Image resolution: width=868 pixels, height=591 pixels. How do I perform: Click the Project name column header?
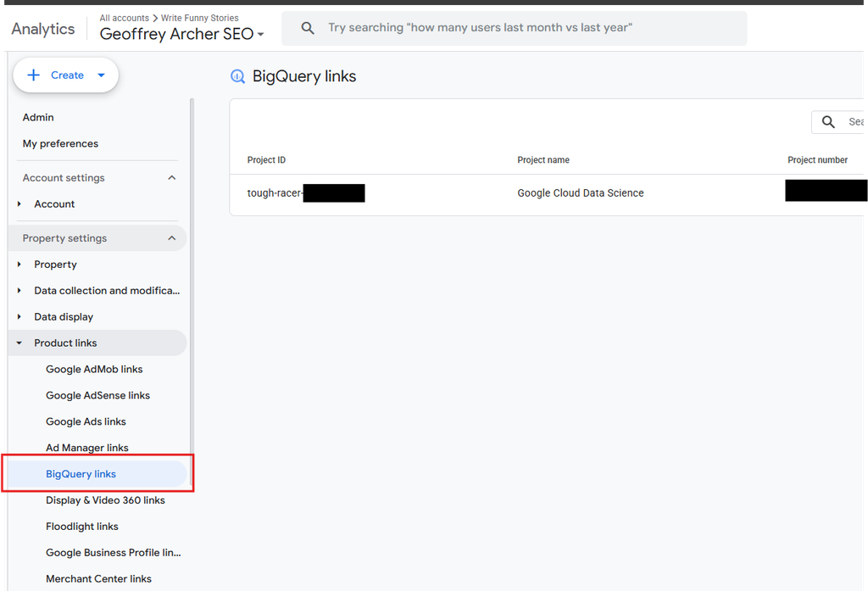click(x=543, y=160)
